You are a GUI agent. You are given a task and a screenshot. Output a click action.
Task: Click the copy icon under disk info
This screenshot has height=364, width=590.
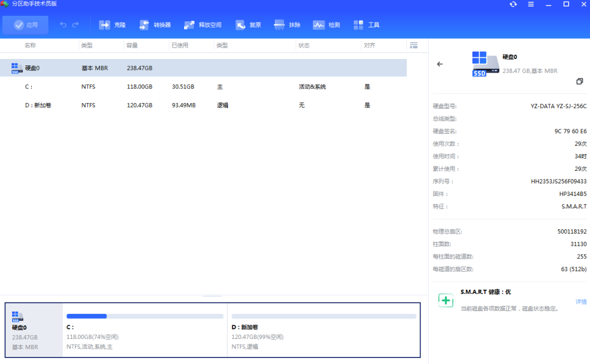click(x=580, y=81)
